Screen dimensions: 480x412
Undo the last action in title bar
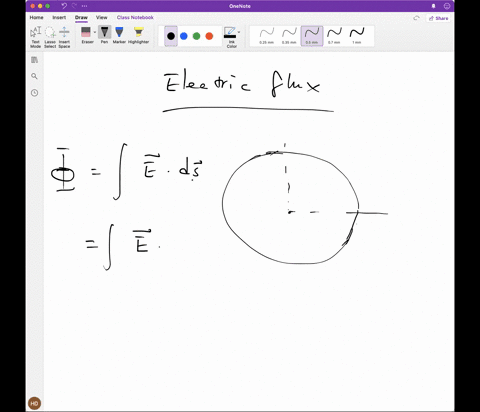[x=64, y=6]
